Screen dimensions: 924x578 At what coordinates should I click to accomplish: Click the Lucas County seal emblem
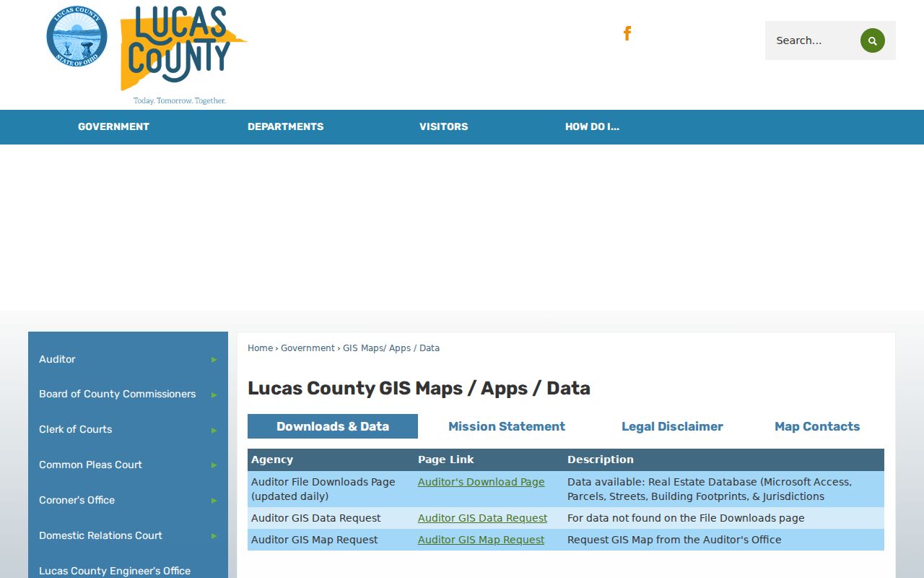pyautogui.click(x=77, y=36)
